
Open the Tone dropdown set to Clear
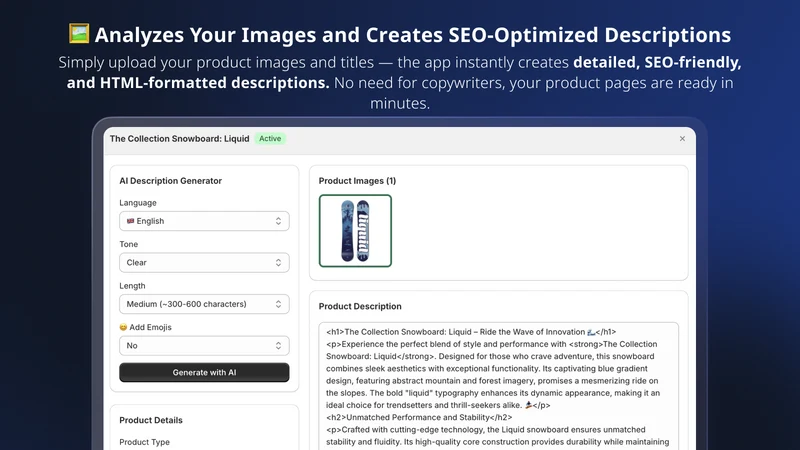tap(204, 263)
